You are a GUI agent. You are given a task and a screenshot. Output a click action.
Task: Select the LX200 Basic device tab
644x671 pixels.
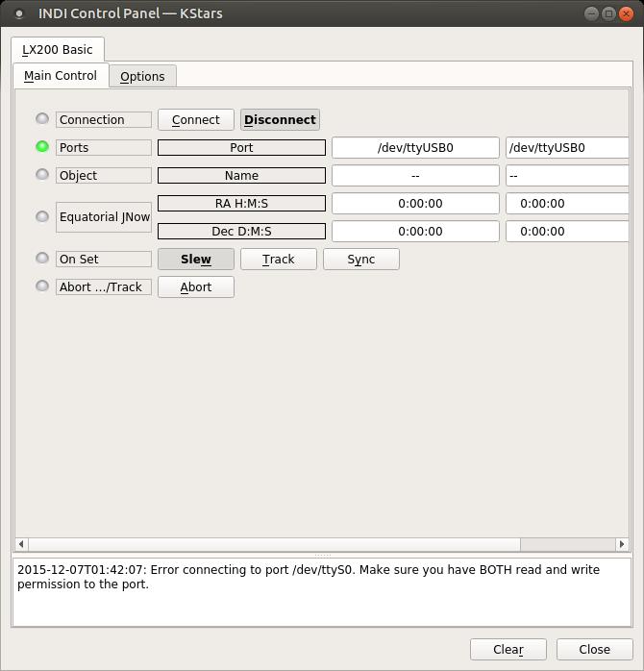pyautogui.click(x=58, y=49)
